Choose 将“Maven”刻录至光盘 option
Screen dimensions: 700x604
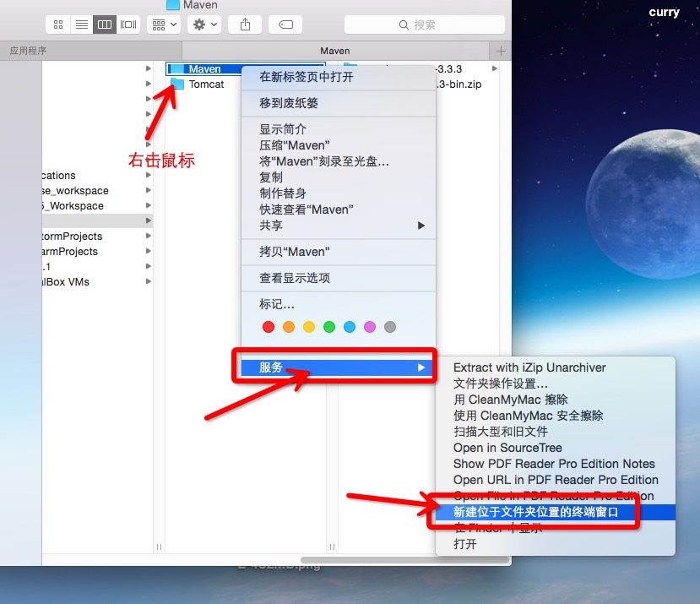(339, 161)
